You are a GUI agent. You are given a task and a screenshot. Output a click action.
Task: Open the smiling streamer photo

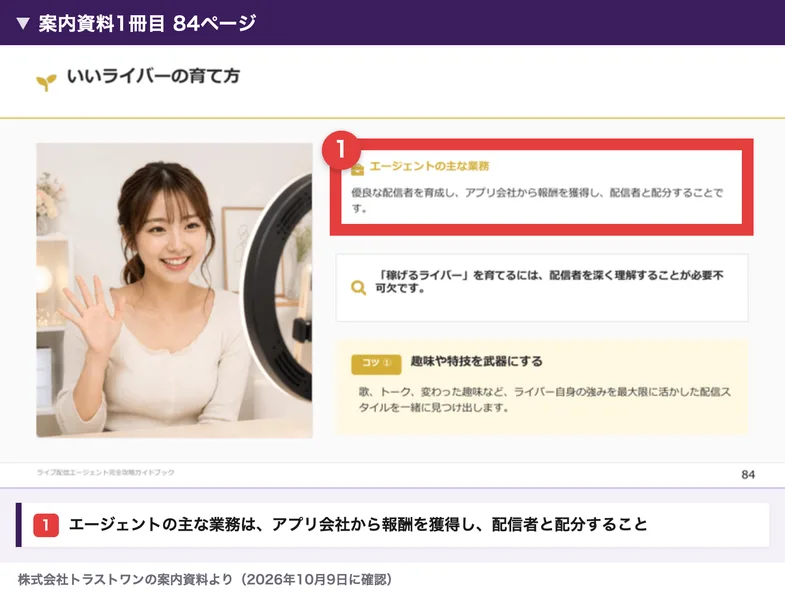point(175,290)
